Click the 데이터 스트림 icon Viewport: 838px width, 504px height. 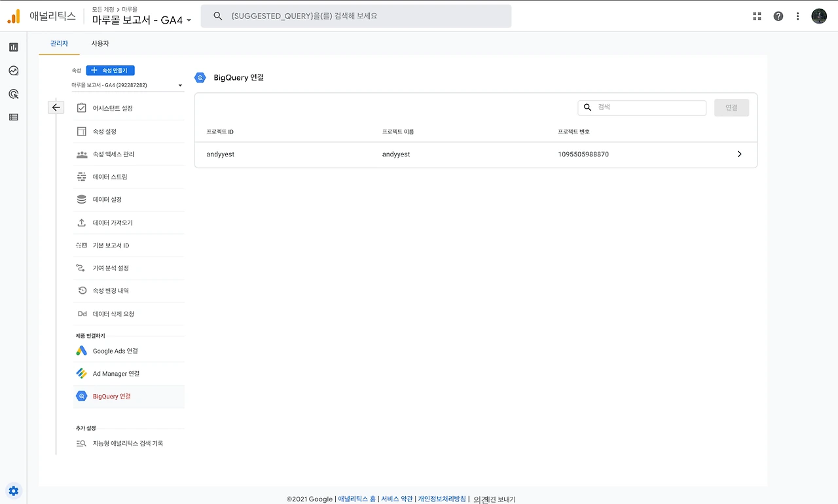(82, 177)
